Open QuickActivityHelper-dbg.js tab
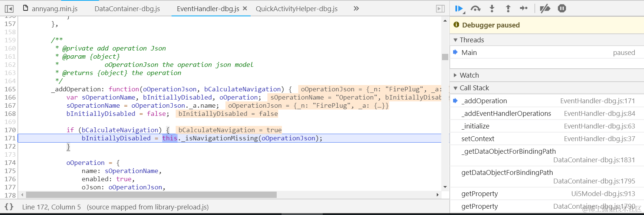Image resolution: width=644 pixels, height=215 pixels. point(296,9)
